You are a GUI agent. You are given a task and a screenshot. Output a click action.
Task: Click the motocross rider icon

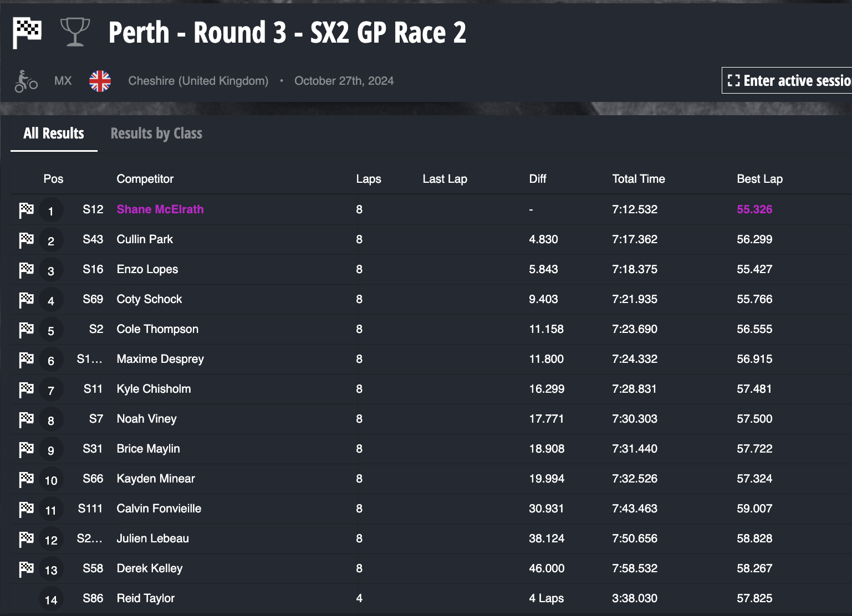[26, 81]
